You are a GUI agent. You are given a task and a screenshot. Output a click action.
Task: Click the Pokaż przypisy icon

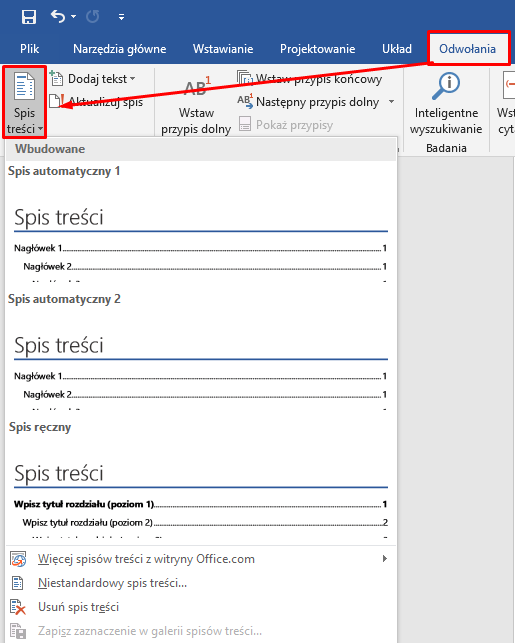tap(245, 124)
